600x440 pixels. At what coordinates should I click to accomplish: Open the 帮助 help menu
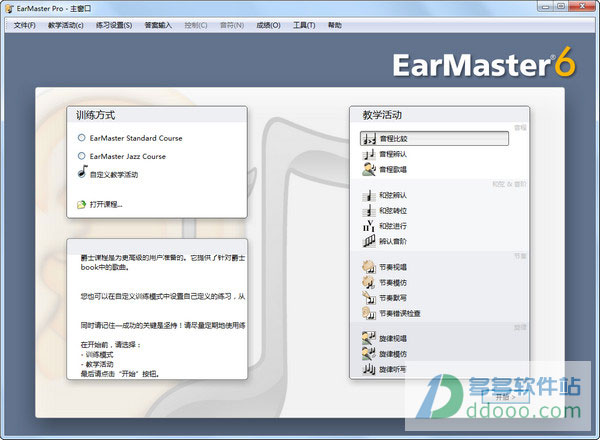click(334, 25)
